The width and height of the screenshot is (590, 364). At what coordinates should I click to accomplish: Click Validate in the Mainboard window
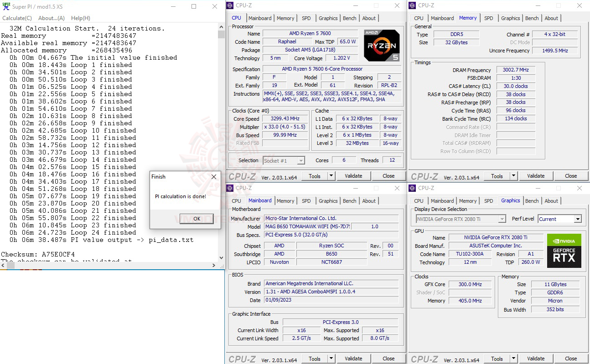tap(353, 359)
